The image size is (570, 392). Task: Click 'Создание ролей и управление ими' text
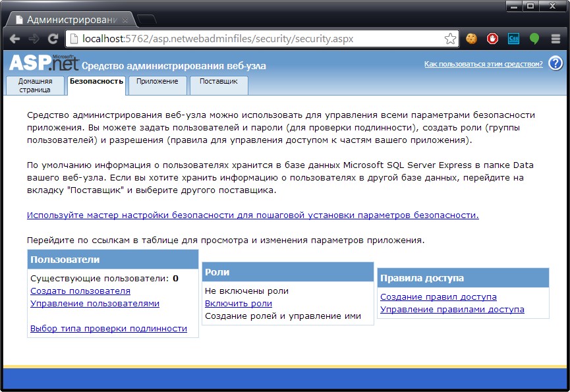pyautogui.click(x=283, y=316)
